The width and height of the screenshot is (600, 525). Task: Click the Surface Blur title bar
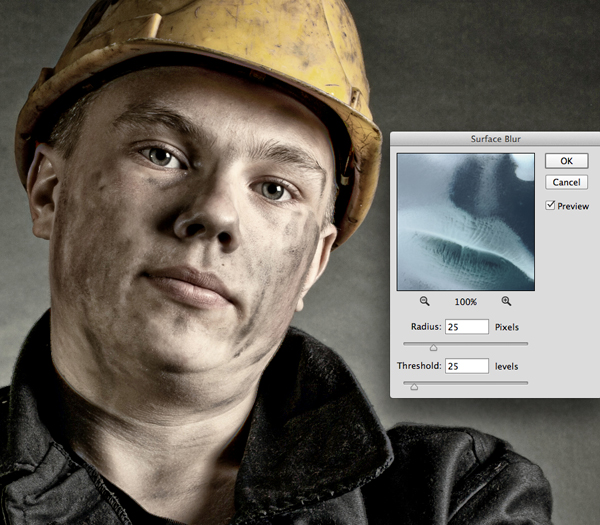pos(495,139)
